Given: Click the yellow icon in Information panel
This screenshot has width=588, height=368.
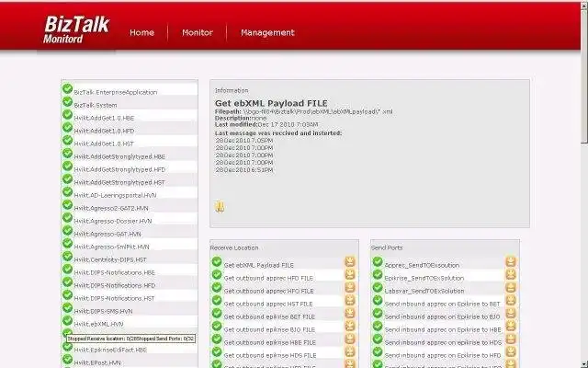Looking at the screenshot, I should tap(220, 207).
